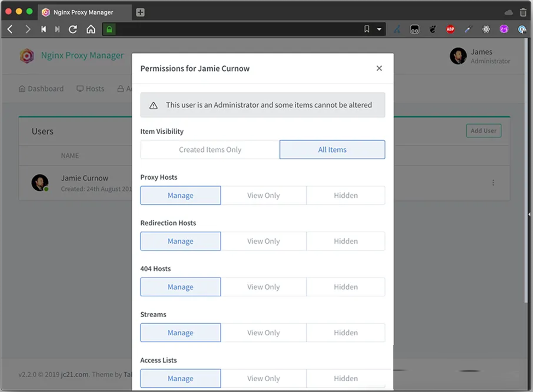Image resolution: width=533 pixels, height=392 pixels.
Task: Click the Add User button
Action: [x=483, y=131]
